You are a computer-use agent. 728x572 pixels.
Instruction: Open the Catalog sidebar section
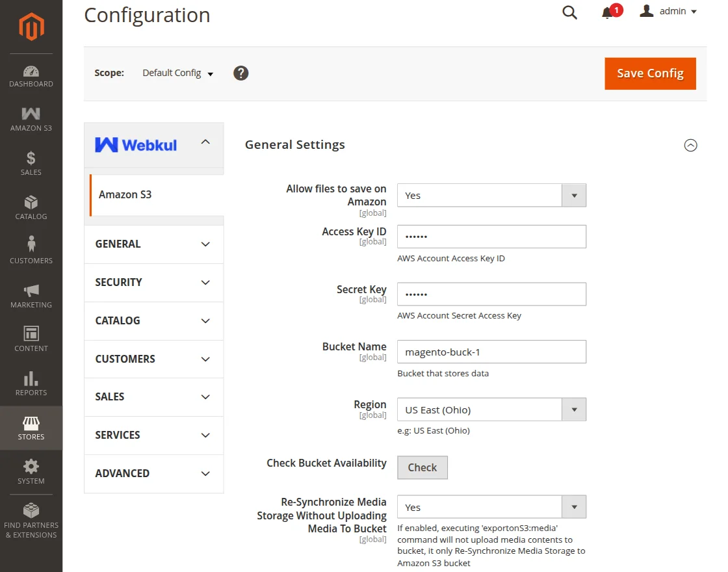31,208
